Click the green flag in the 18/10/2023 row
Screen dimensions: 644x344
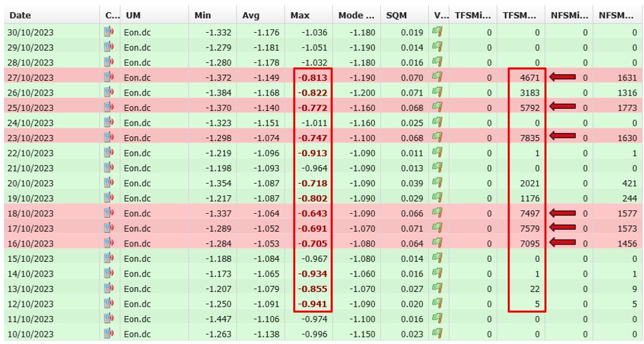point(438,213)
